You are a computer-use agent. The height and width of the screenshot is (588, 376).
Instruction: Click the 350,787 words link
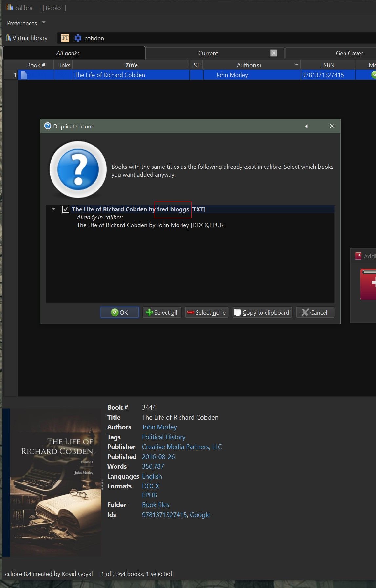tap(153, 466)
